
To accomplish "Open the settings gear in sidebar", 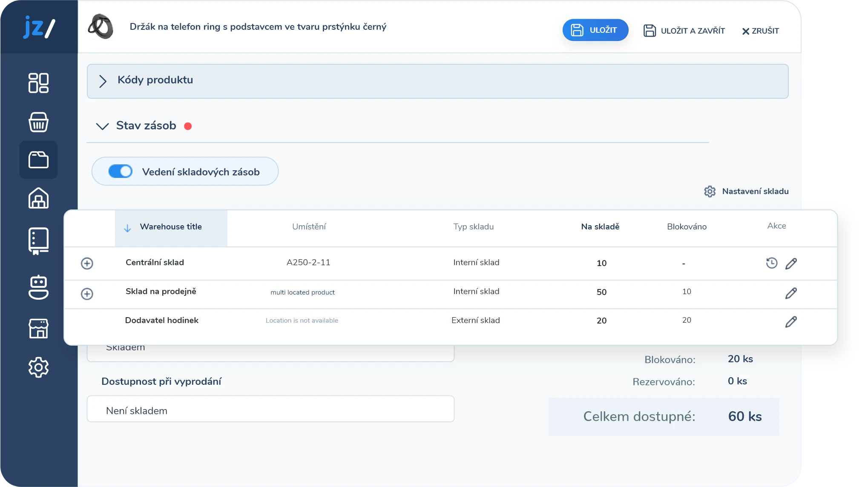I will [x=38, y=367].
